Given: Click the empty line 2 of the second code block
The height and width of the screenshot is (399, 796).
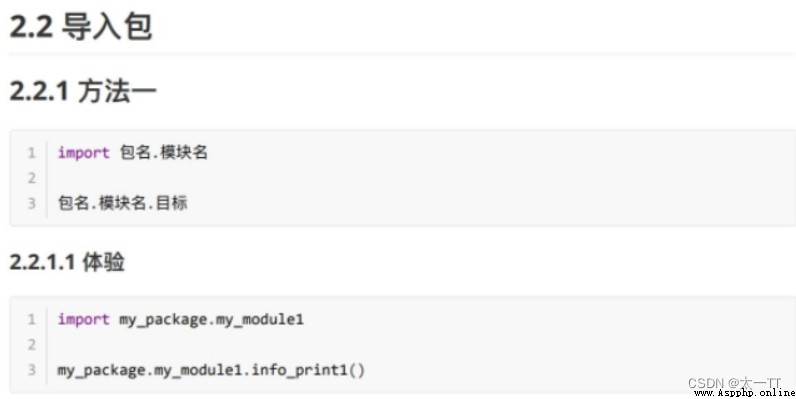Looking at the screenshot, I should [x=421, y=344].
